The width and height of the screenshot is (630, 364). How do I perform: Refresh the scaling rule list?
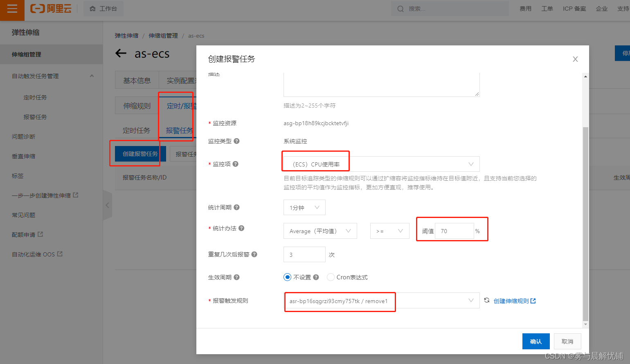click(487, 300)
